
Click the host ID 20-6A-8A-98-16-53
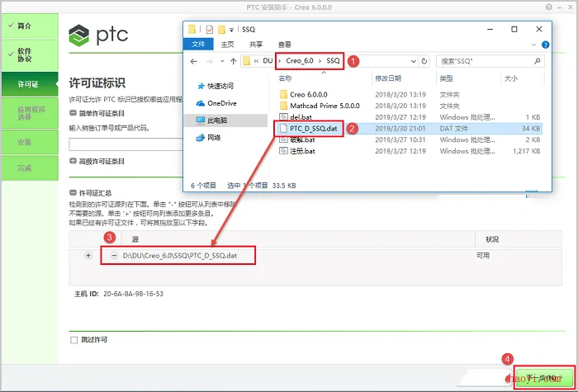(133, 294)
